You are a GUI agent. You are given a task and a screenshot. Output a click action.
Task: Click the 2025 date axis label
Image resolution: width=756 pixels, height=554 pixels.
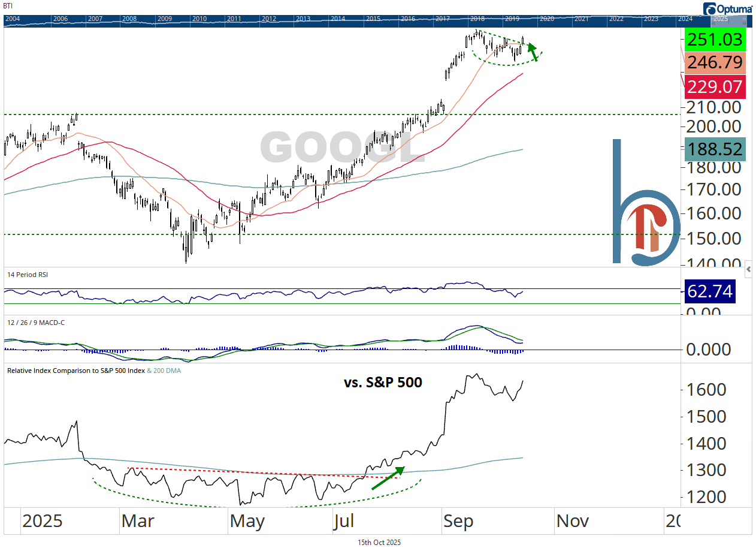tap(42, 520)
